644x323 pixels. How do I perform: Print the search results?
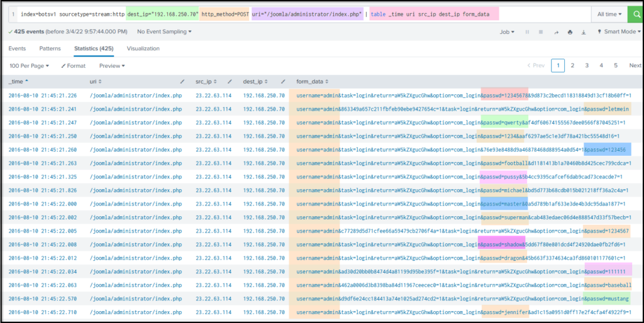pyautogui.click(x=570, y=32)
